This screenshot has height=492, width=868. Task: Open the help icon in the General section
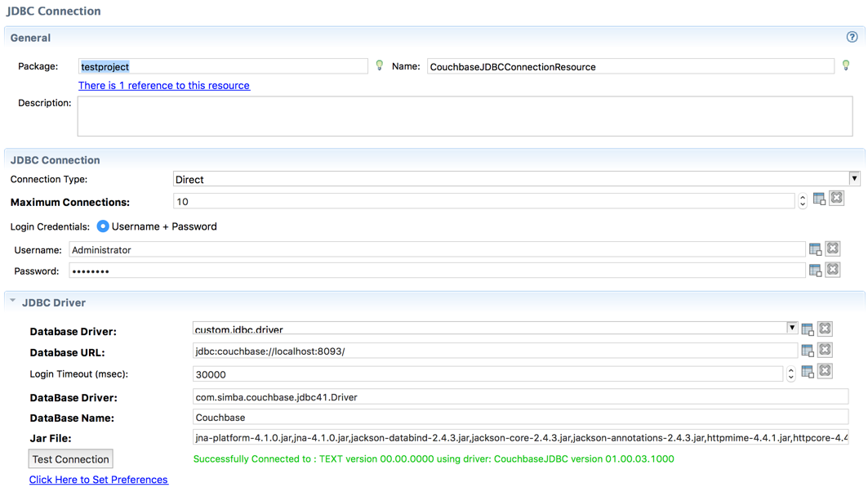[852, 37]
